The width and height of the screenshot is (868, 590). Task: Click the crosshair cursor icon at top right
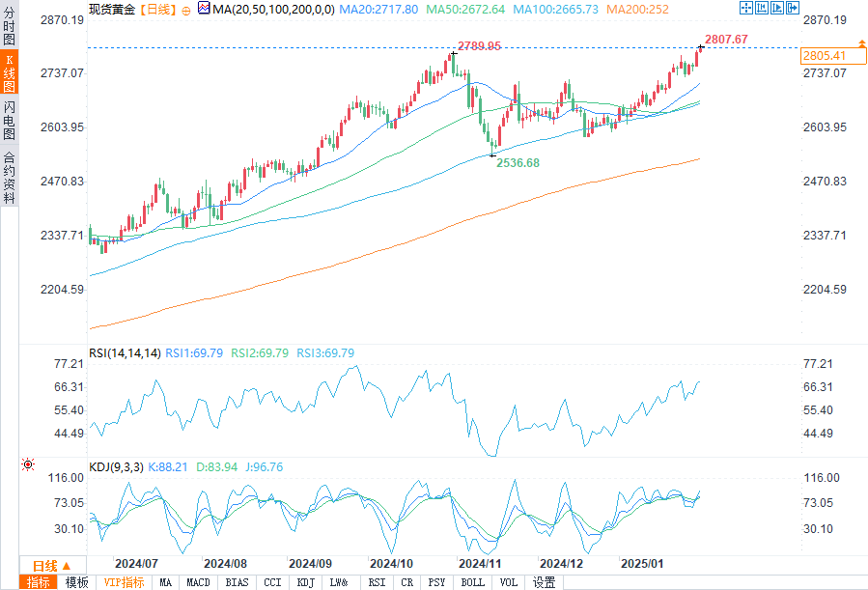[x=746, y=8]
